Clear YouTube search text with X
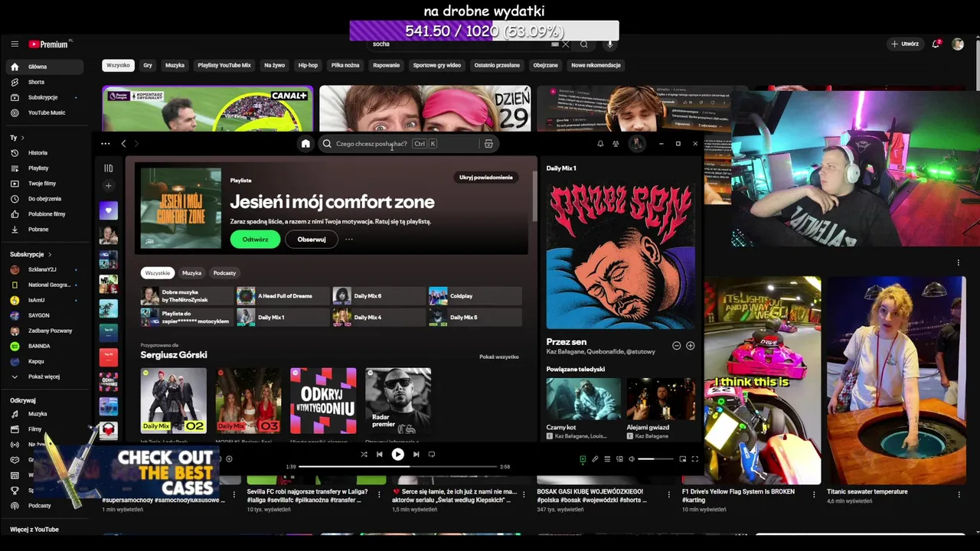This screenshot has height=551, width=980. [566, 44]
